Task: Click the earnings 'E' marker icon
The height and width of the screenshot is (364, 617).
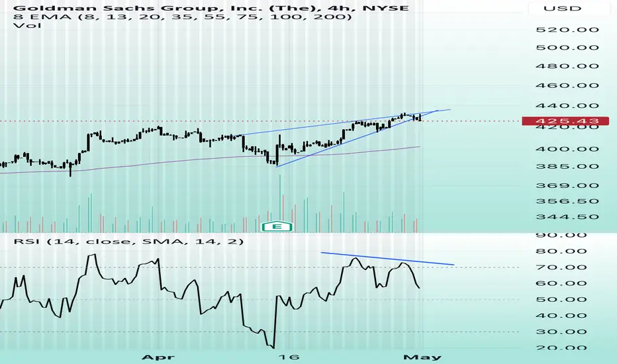Action: click(277, 226)
